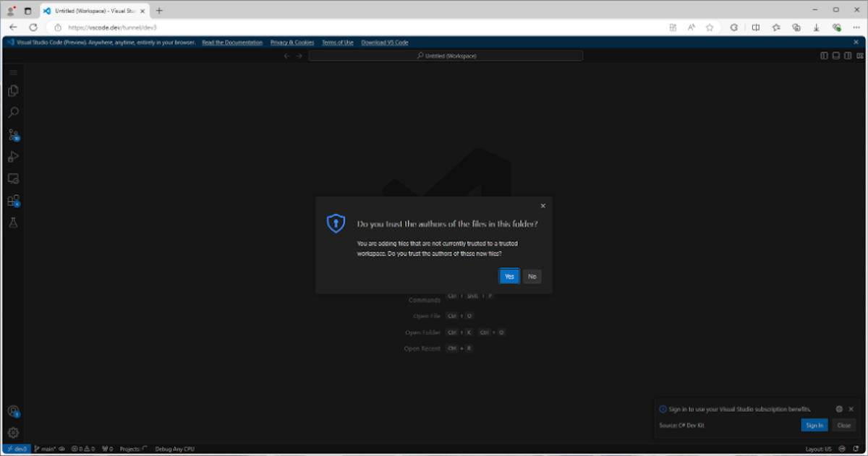The height and width of the screenshot is (456, 868).
Task: Click Projects in the status bar
Action: click(134, 449)
